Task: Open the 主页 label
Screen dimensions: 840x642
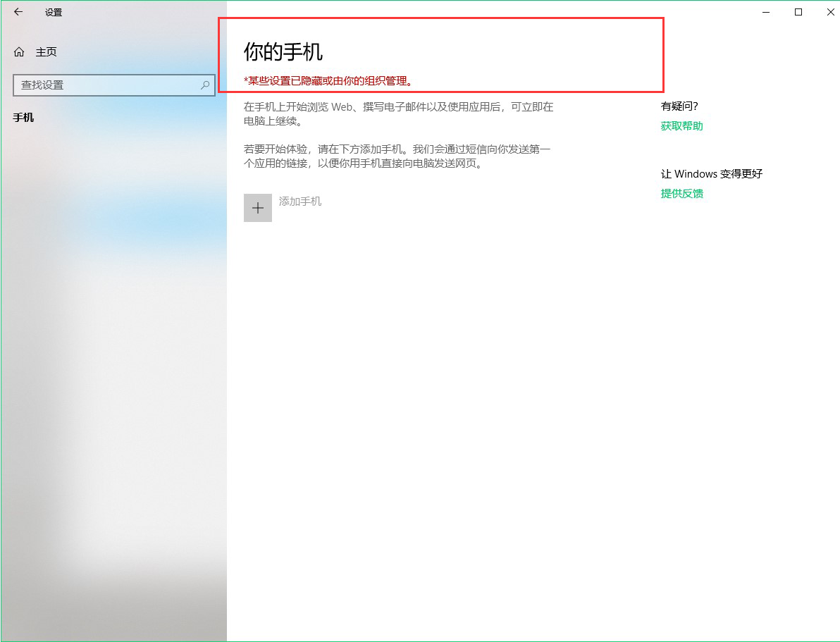Action: point(46,52)
